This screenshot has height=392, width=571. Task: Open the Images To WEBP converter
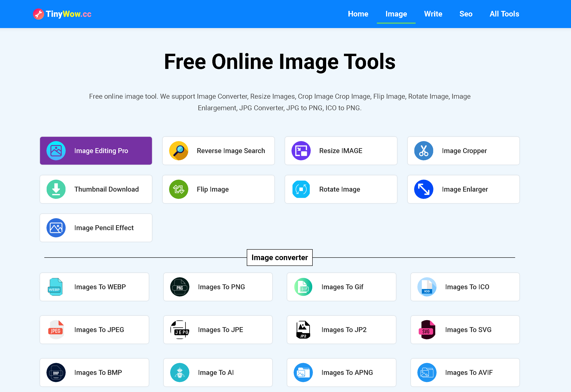(x=94, y=287)
